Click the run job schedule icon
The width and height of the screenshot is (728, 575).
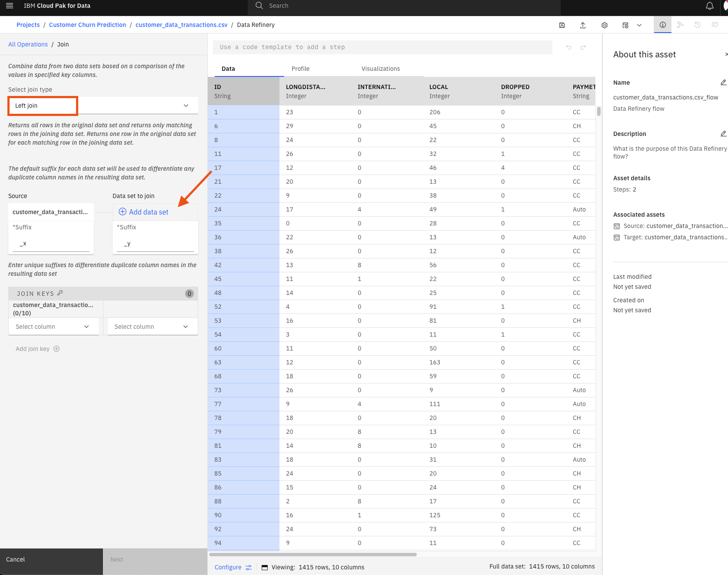click(625, 25)
